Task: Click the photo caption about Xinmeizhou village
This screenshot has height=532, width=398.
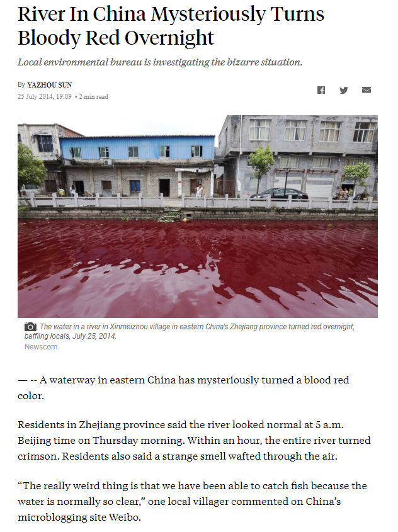Action: (x=190, y=332)
